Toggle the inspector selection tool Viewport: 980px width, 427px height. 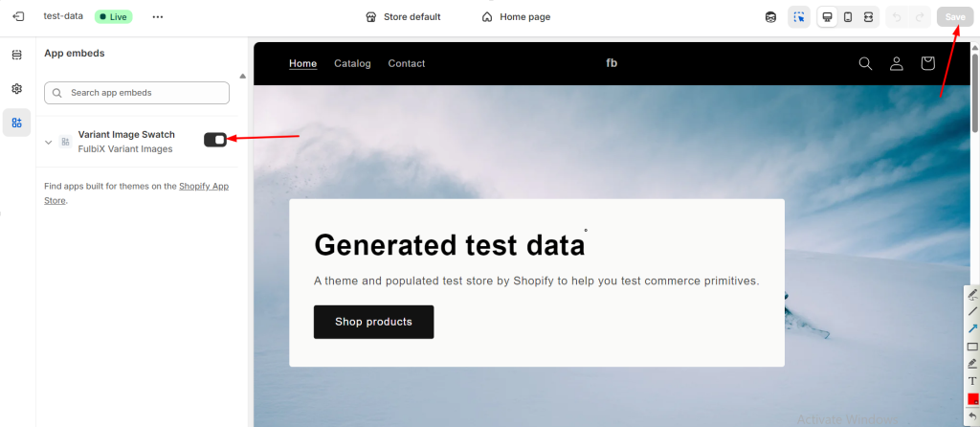(x=798, y=17)
